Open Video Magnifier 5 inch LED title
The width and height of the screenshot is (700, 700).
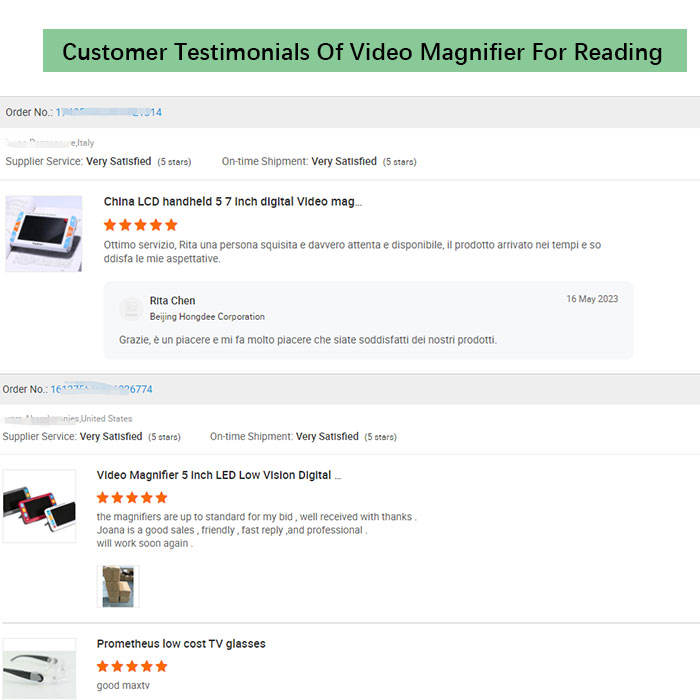(x=219, y=475)
